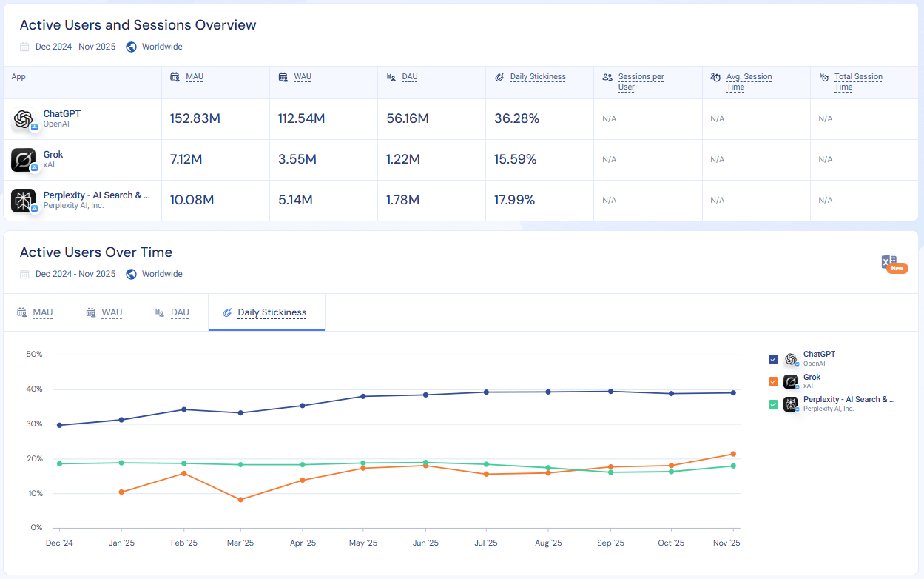This screenshot has width=924, height=579.
Task: Sort the table by the DAU column
Action: click(409, 76)
